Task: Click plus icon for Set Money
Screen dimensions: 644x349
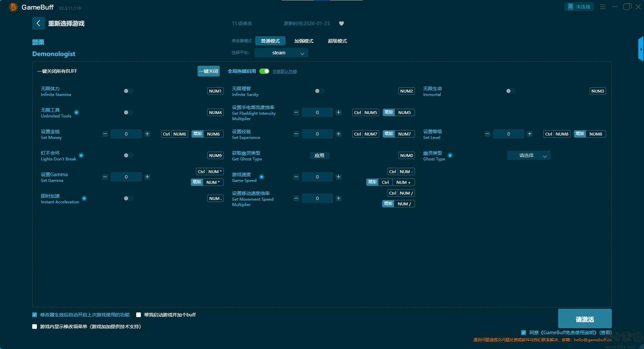Action: (147, 134)
